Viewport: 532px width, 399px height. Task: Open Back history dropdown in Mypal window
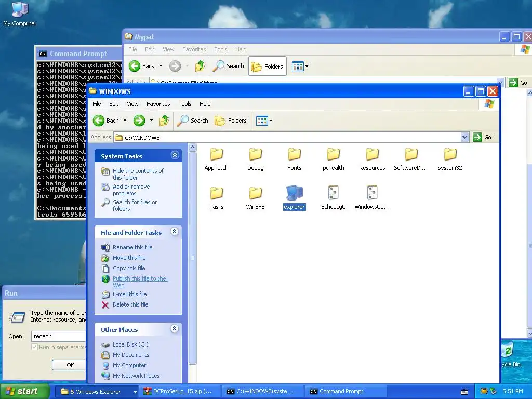coord(161,66)
